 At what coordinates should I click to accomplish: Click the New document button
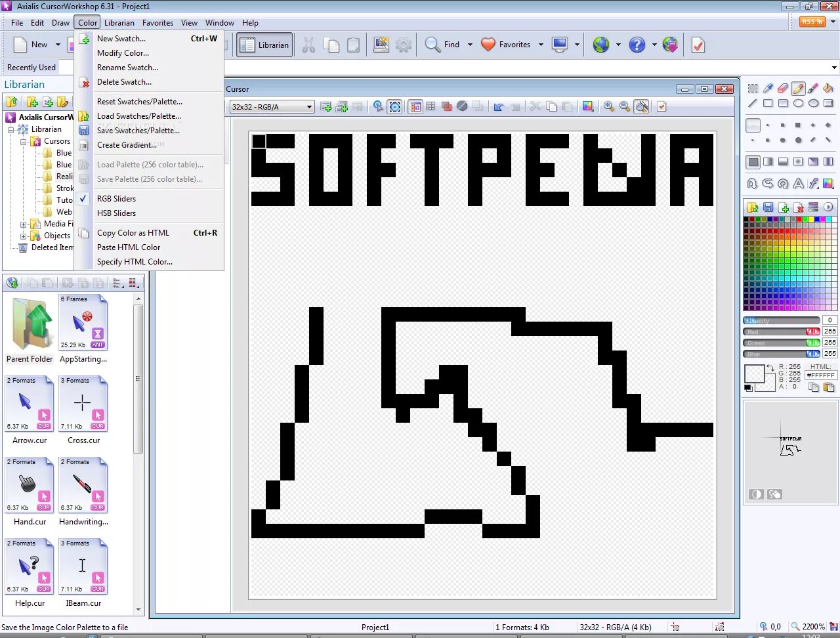tap(31, 45)
